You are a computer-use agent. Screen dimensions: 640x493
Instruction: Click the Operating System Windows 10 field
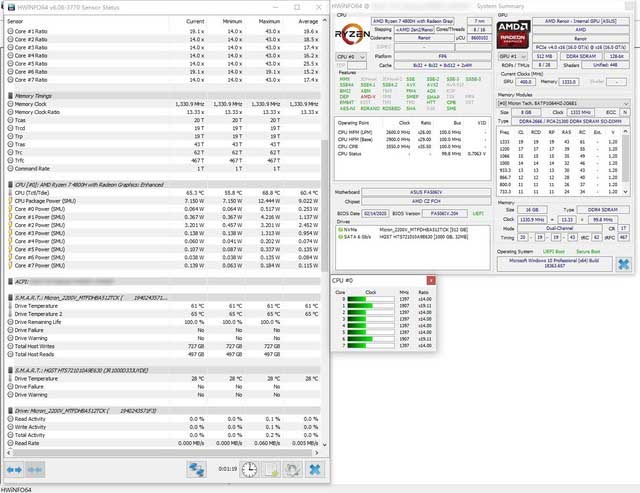point(554,263)
